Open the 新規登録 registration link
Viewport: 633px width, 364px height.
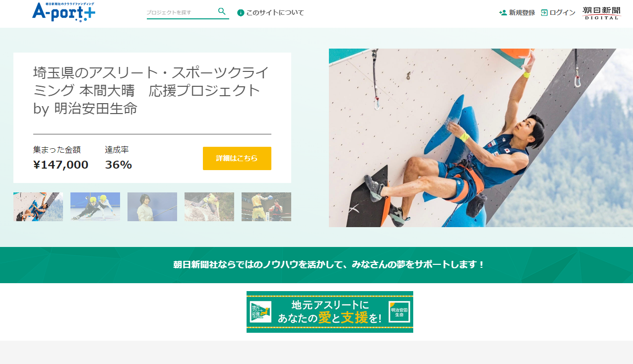[x=522, y=12]
